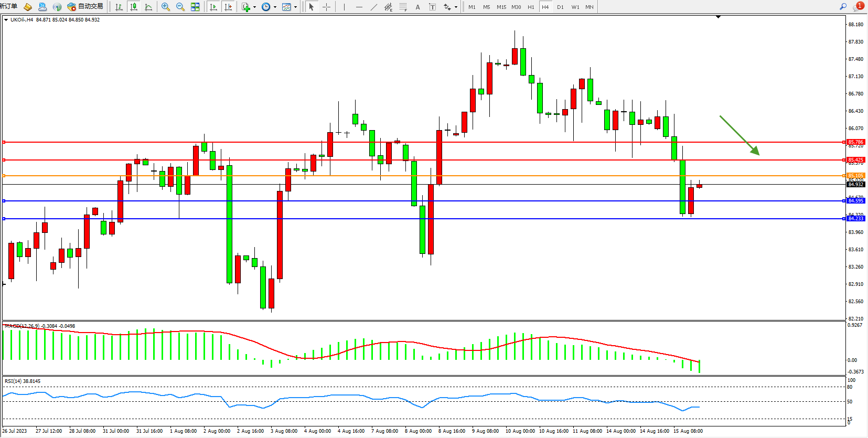Click the 85.786 red line price label

(x=856, y=142)
